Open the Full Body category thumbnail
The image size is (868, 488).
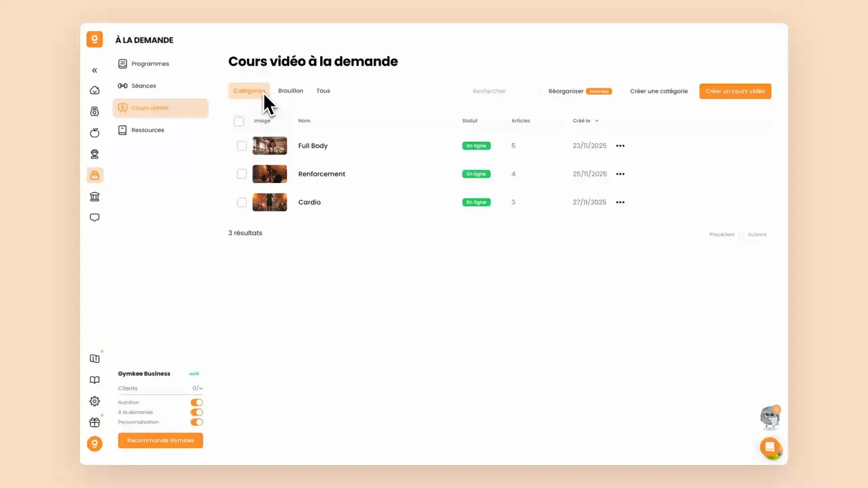(270, 146)
